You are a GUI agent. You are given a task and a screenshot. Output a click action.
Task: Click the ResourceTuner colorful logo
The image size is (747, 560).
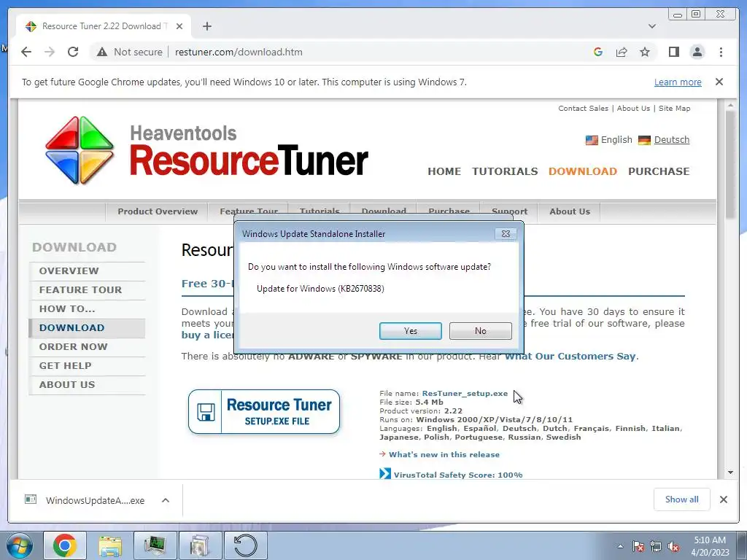pyautogui.click(x=80, y=150)
